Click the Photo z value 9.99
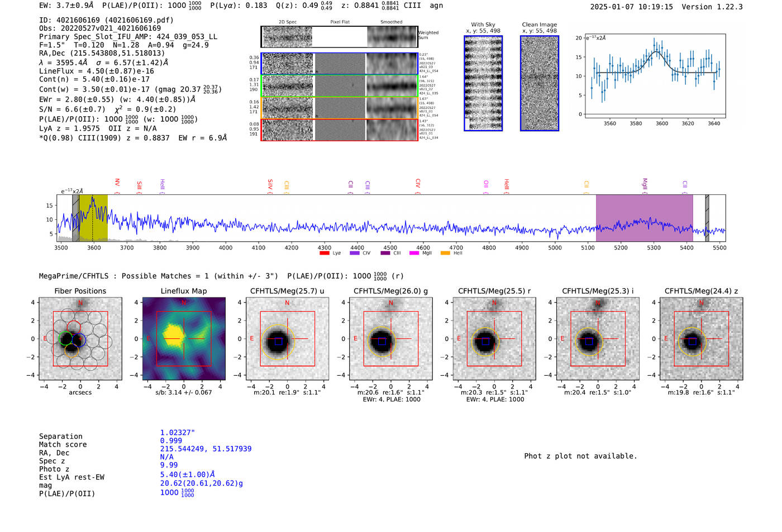The width and height of the screenshot is (782, 532). [169, 465]
